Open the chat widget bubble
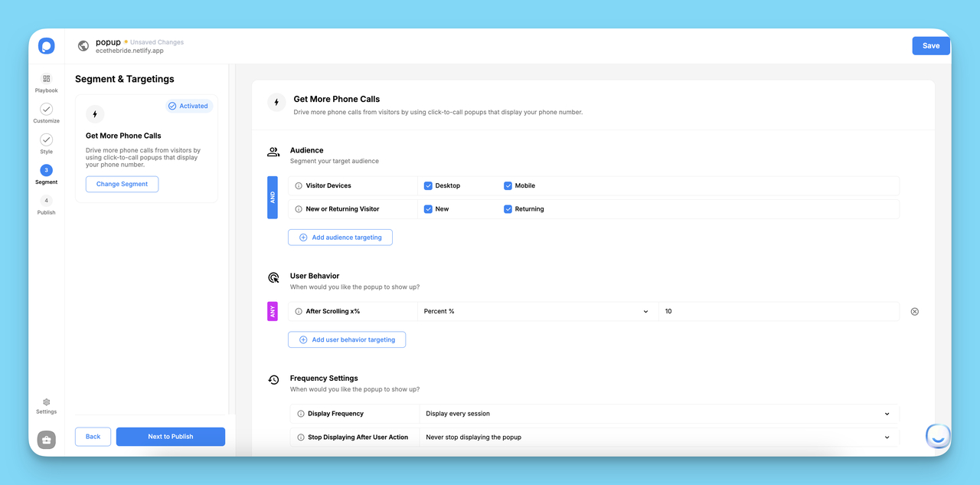980x485 pixels. [938, 435]
